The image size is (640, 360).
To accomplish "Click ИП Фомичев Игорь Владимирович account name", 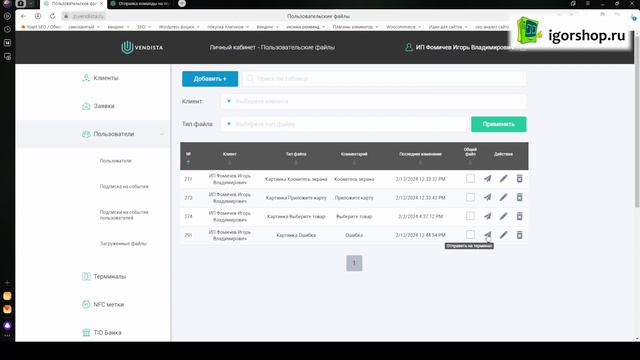I will 463,47.
